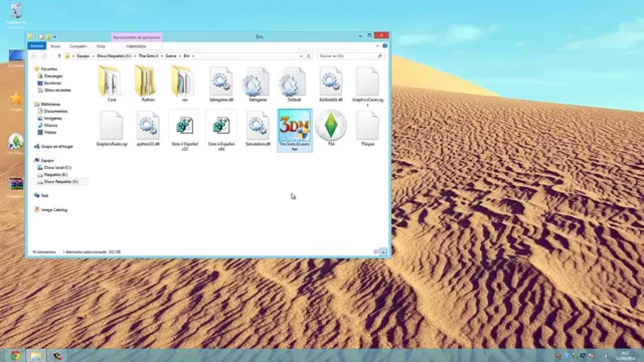Switch to the Inicio ribbon tab

[56, 46]
